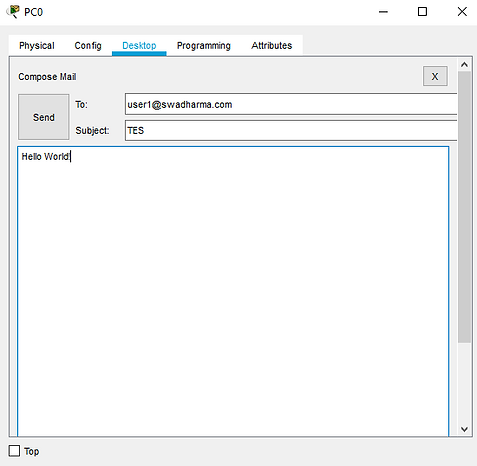Click the vertical scrollbar thumb
The width and height of the screenshot is (477, 466).
(x=464, y=207)
